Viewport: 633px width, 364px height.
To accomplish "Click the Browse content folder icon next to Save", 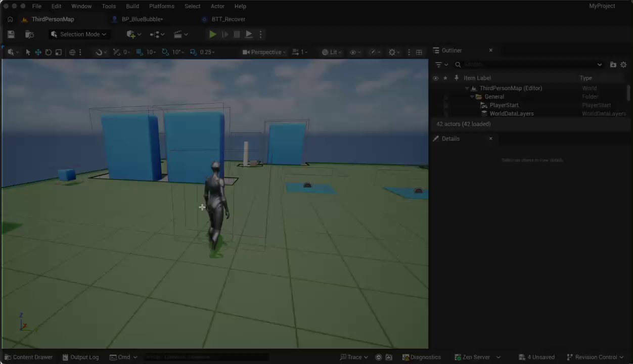I will click(x=29, y=34).
